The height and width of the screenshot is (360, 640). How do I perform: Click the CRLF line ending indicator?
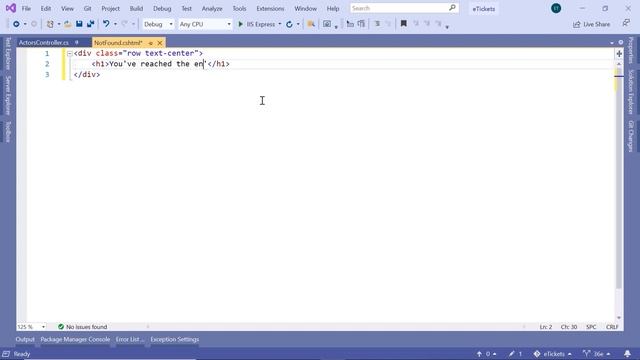click(612, 327)
